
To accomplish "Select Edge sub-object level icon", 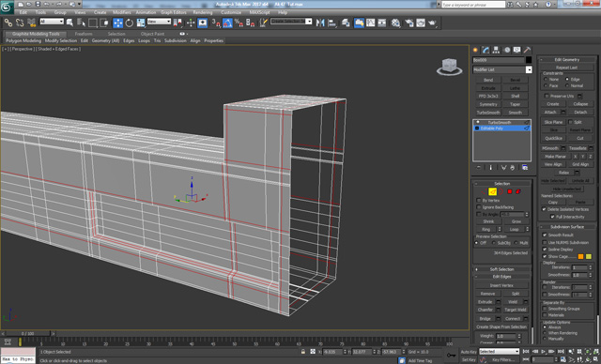I will [492, 191].
